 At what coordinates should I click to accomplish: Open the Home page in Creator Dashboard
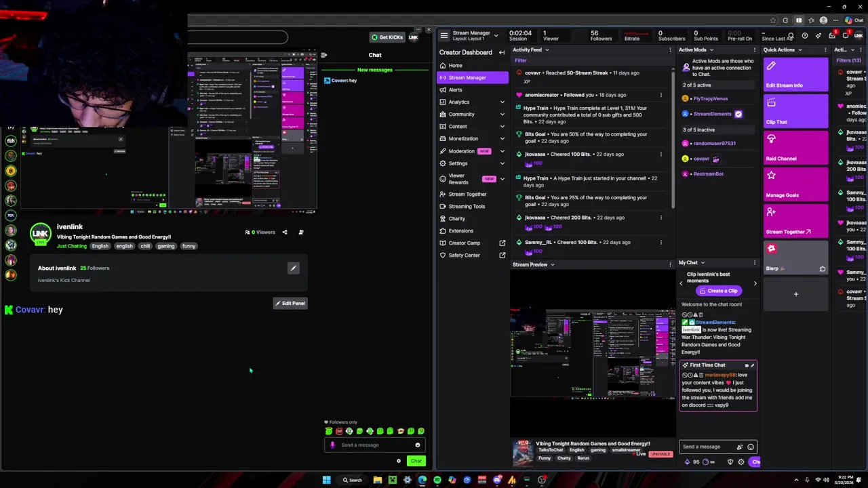tap(472, 65)
